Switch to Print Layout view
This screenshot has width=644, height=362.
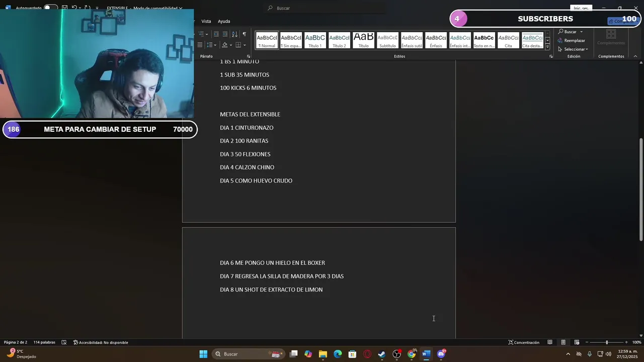[563, 342]
